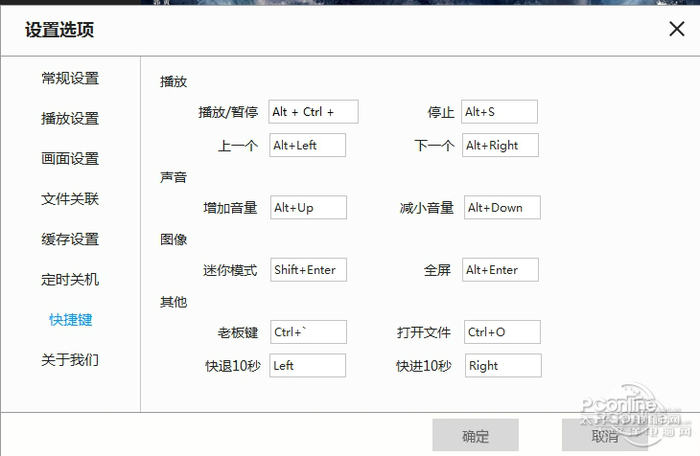This screenshot has width=700, height=456.
Task: Click the 其他 section heading
Action: (x=174, y=302)
